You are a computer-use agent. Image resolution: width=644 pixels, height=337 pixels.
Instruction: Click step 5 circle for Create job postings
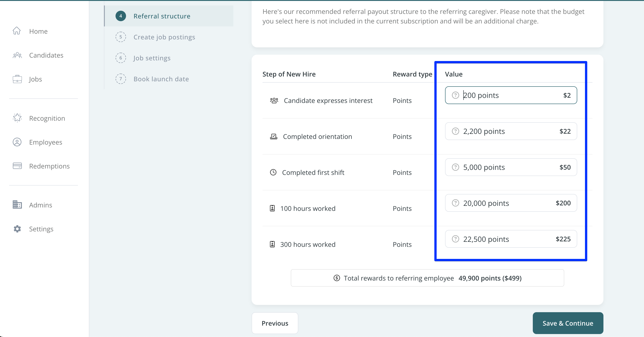121,37
